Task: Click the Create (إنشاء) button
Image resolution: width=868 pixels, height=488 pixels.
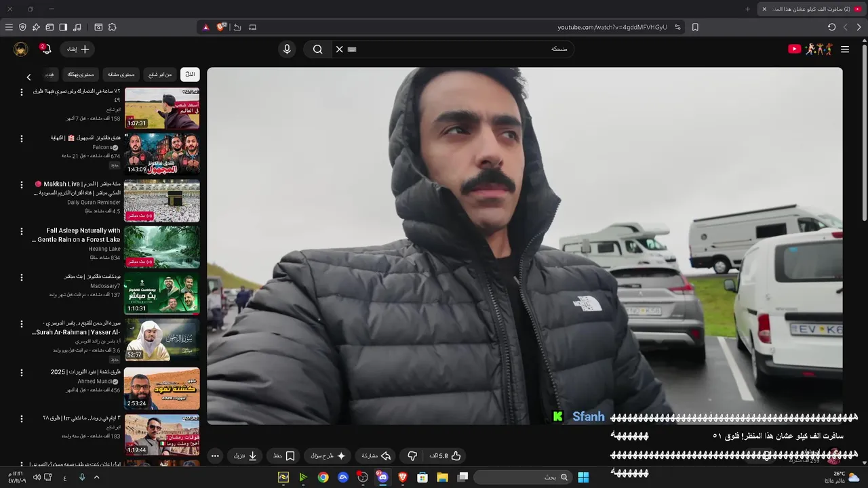Action: (x=77, y=49)
